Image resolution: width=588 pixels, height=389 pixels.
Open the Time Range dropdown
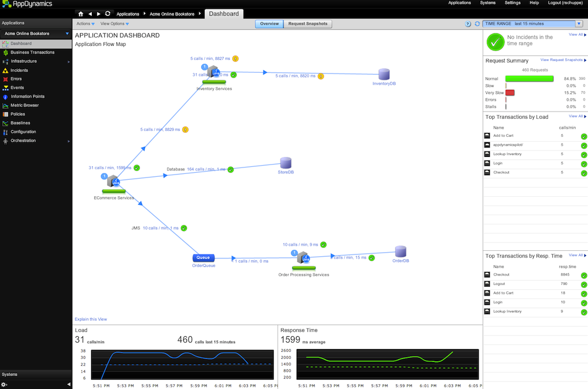532,24
